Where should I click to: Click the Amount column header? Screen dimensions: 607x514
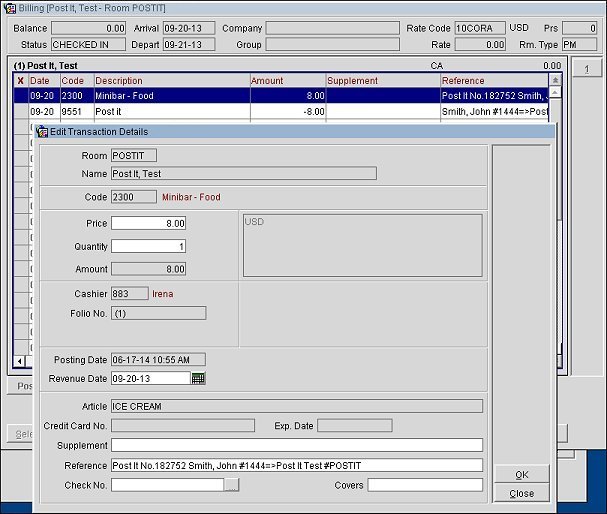click(287, 80)
